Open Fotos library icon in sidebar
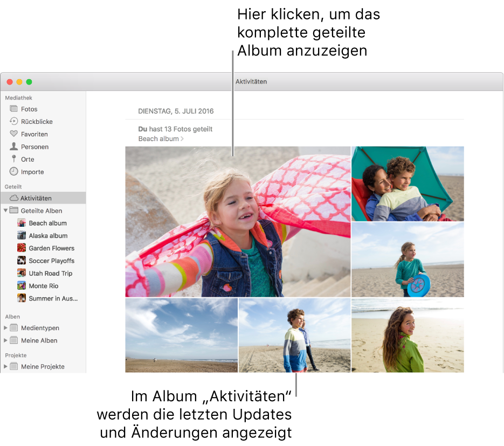 click(x=14, y=109)
